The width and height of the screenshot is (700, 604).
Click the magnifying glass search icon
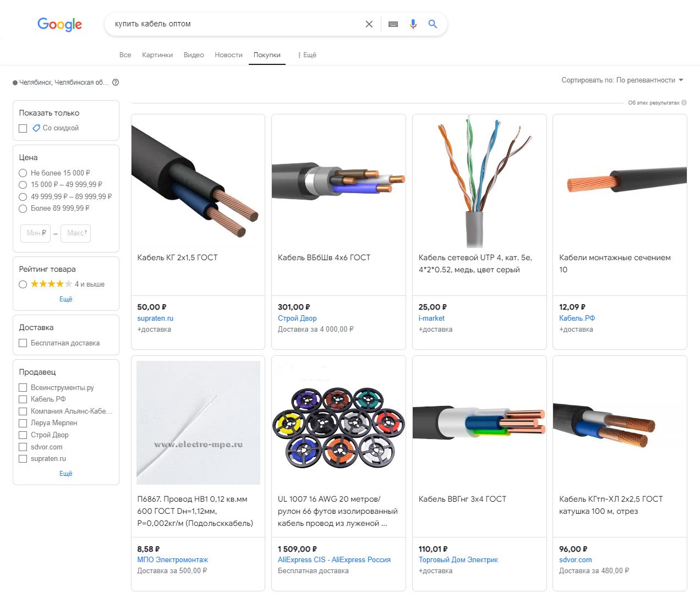point(433,24)
